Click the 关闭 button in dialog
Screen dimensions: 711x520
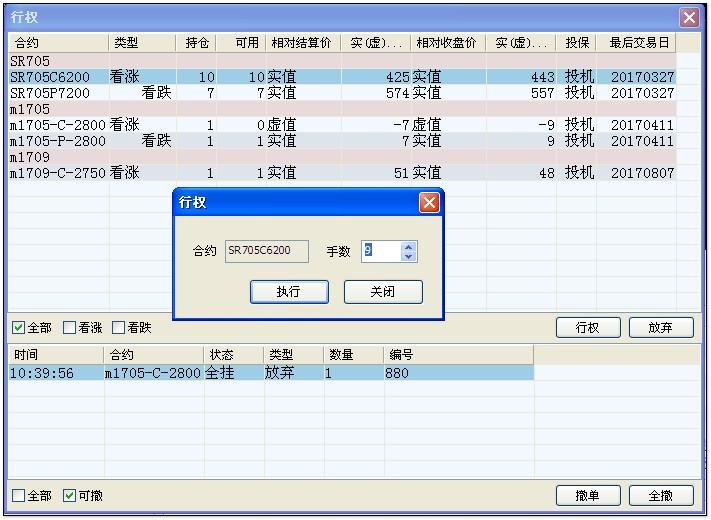point(383,292)
